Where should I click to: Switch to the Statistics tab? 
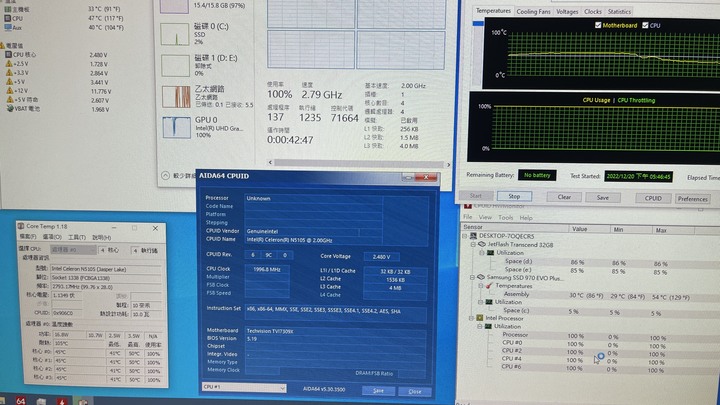619,11
